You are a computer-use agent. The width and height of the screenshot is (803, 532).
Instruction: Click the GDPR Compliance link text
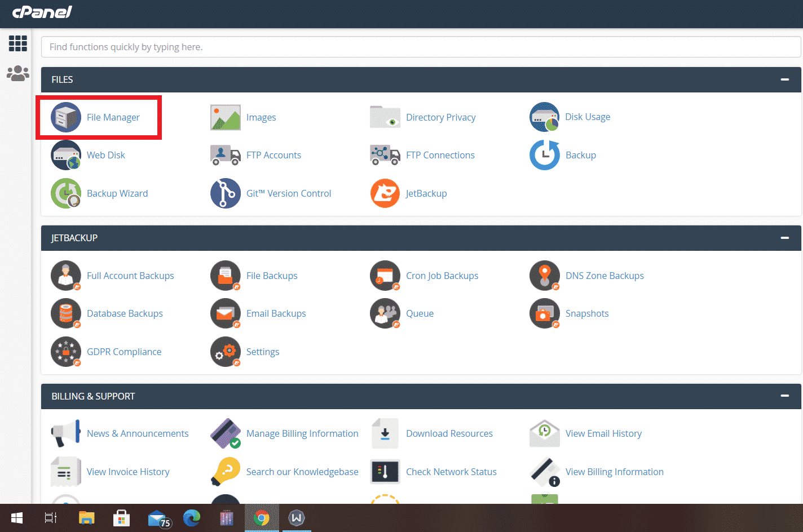[x=124, y=352]
